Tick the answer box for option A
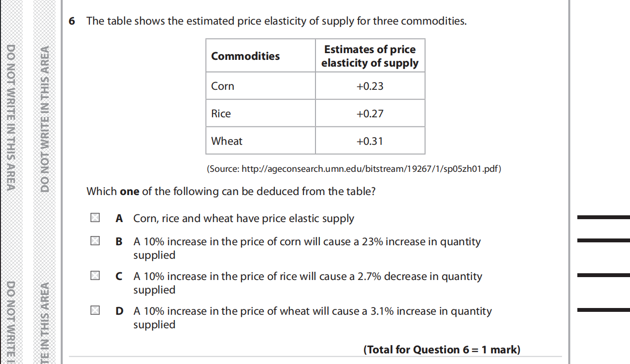Image resolution: width=630 pixels, height=364 pixels. 95,218
